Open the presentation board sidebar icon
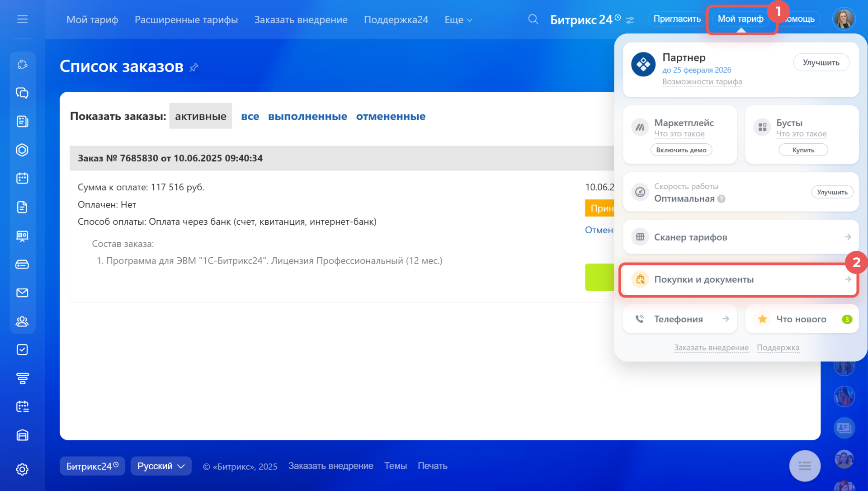 tap(22, 236)
